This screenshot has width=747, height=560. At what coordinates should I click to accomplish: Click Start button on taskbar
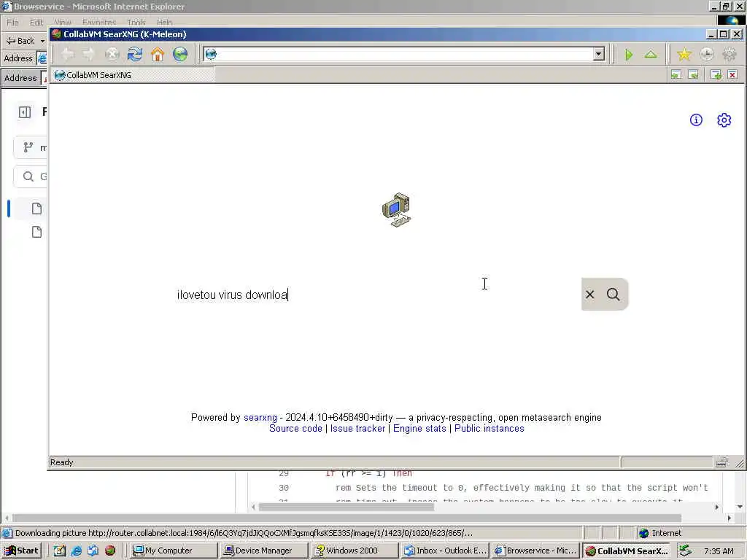(x=21, y=551)
